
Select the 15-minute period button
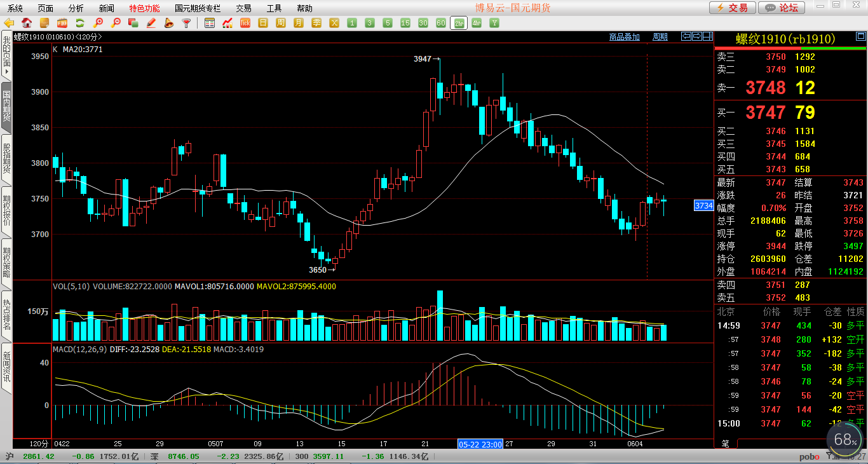click(405, 23)
